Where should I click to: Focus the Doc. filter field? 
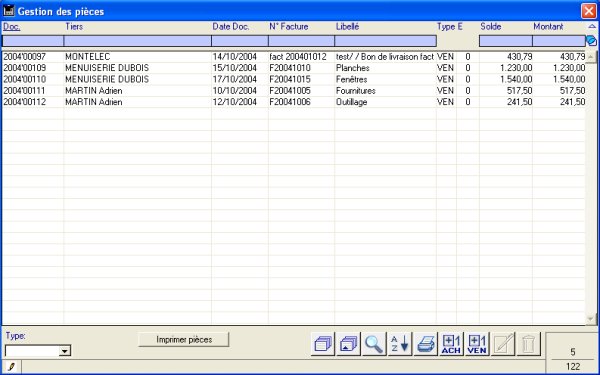33,41
